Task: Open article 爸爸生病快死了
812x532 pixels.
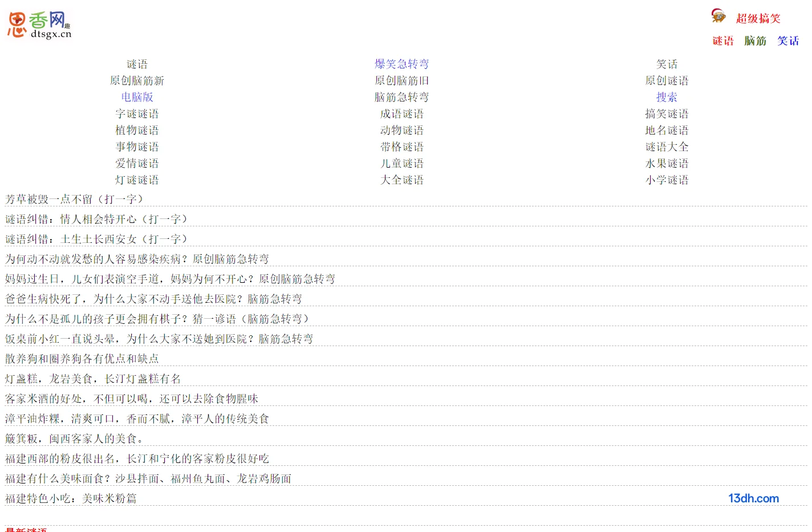Action: (x=153, y=299)
